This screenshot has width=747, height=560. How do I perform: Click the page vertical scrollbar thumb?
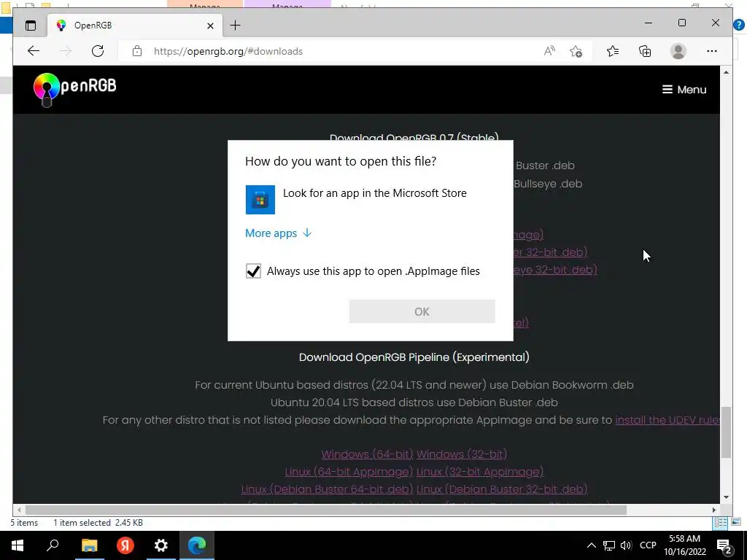tap(726, 432)
